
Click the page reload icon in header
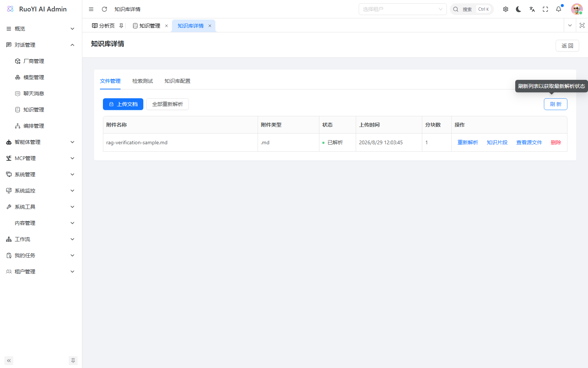[104, 9]
